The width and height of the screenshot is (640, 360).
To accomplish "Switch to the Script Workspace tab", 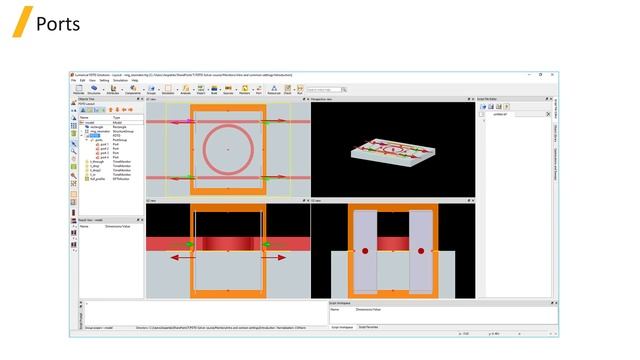I will click(x=342, y=327).
